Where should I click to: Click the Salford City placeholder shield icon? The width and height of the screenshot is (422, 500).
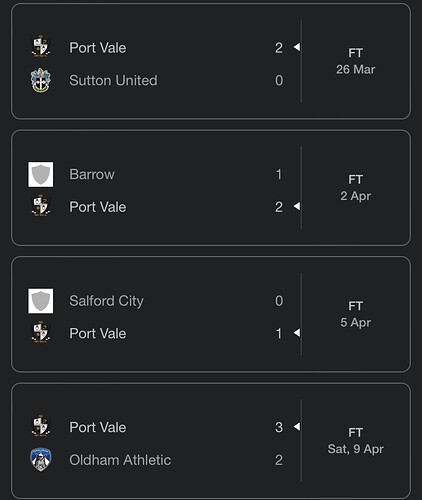41,301
